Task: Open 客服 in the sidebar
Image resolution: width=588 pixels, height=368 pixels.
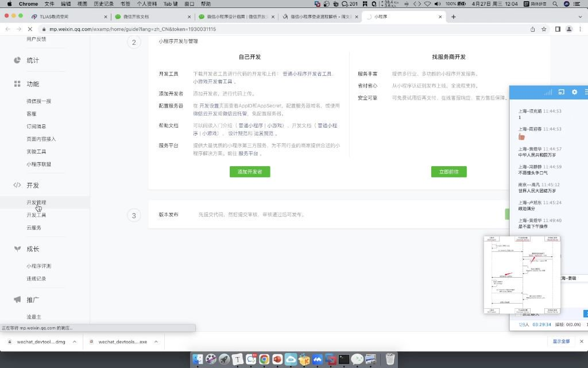Action: tap(32, 114)
